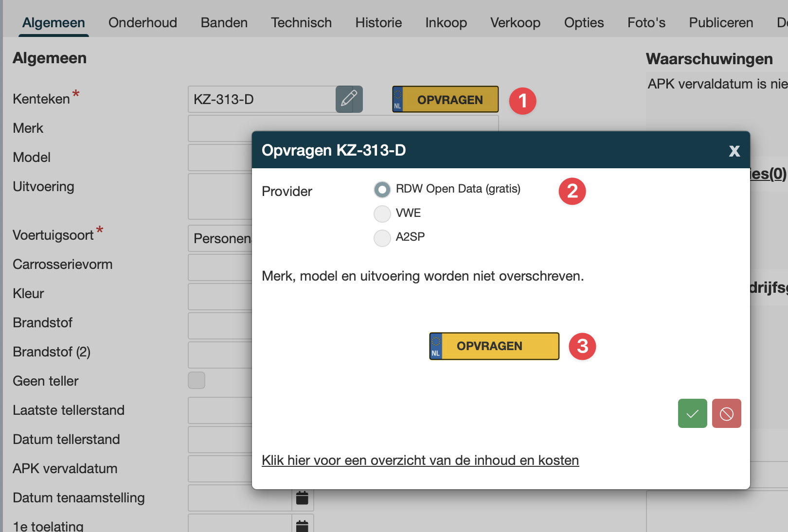Viewport: 788px width, 532px height.
Task: Tick the Geen teller checkbox
Action: (x=197, y=380)
